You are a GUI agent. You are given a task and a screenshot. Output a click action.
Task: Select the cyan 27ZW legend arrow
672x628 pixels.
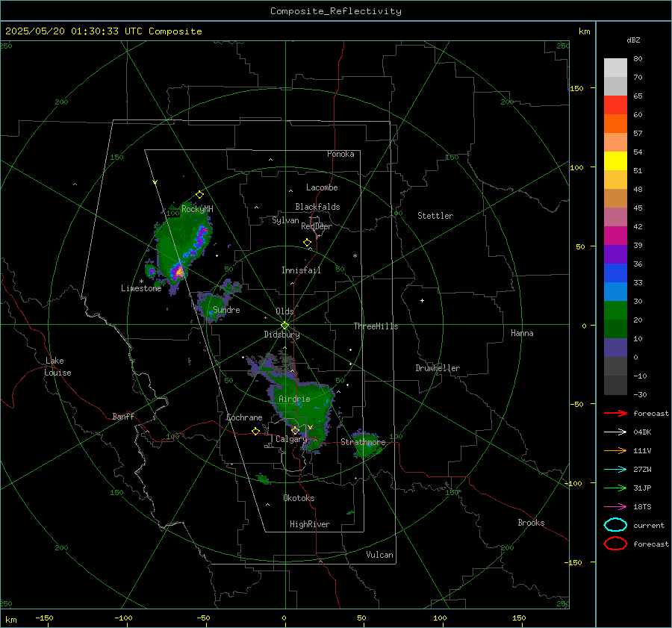coord(615,470)
